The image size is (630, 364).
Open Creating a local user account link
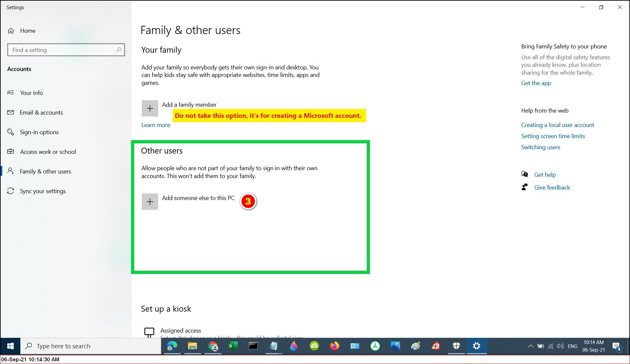(x=557, y=125)
